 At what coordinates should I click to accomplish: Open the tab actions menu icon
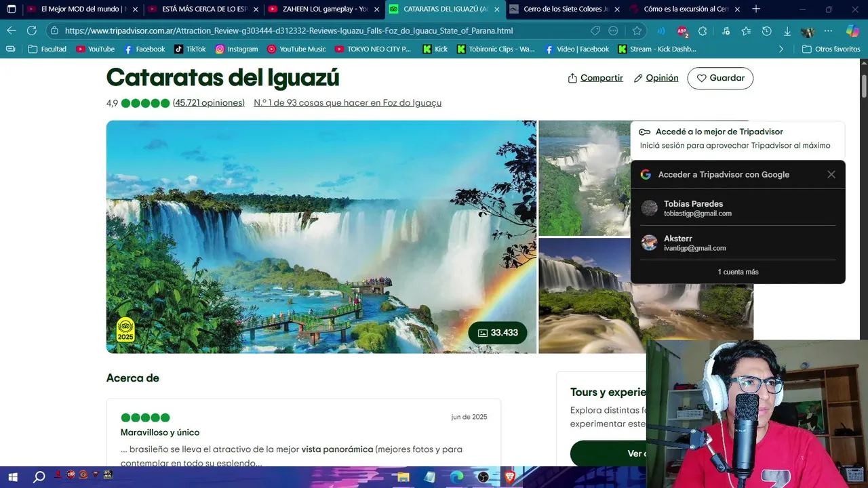(12, 9)
